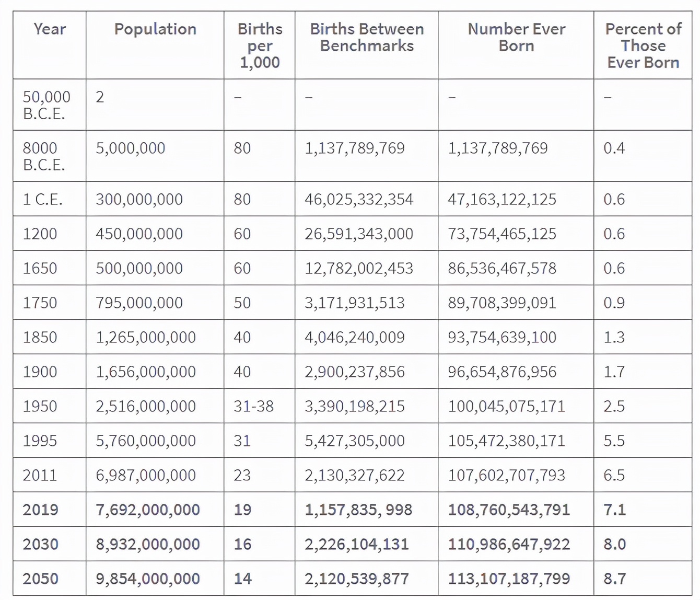This screenshot has height=600, width=700.
Task: Select number ever born 110,986,647,922 for 2030
Action: [509, 544]
